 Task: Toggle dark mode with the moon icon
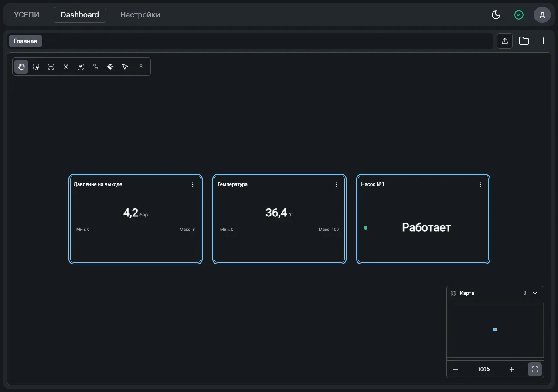coord(496,15)
